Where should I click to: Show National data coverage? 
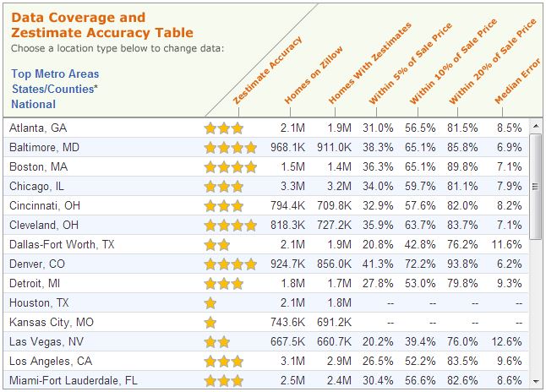point(33,104)
